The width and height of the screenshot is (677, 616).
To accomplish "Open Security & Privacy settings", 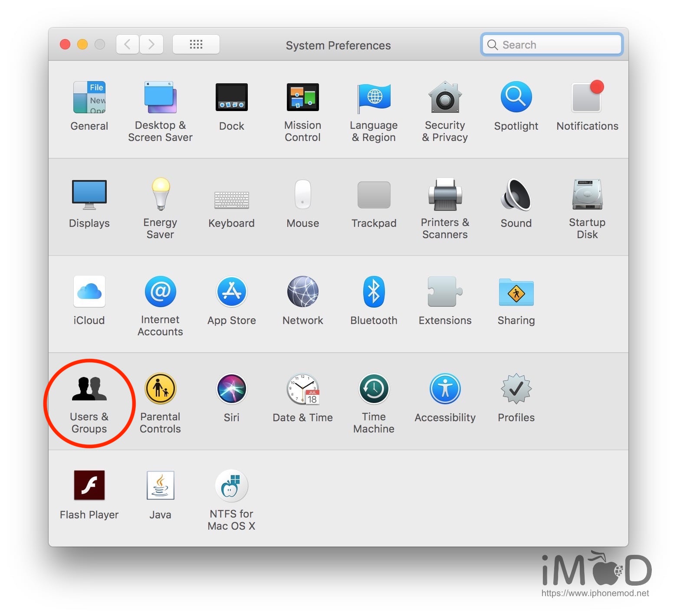I will point(445,98).
